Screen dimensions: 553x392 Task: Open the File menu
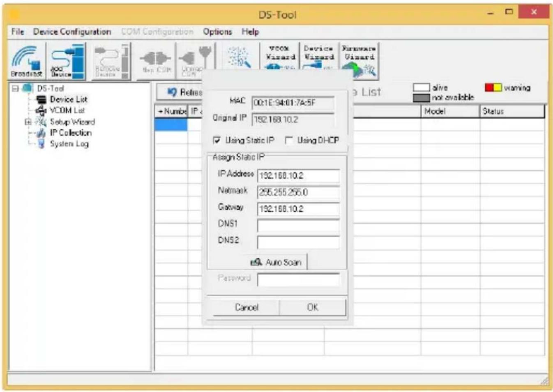pos(18,32)
